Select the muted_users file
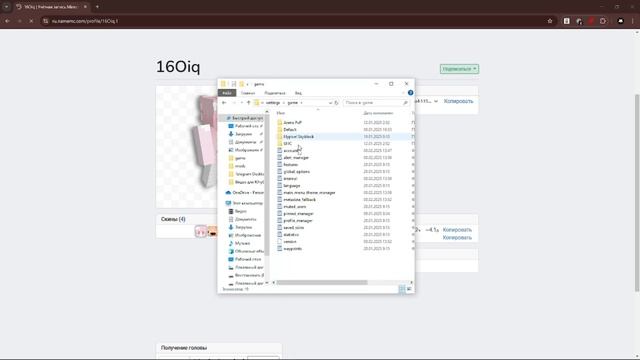 [295, 207]
